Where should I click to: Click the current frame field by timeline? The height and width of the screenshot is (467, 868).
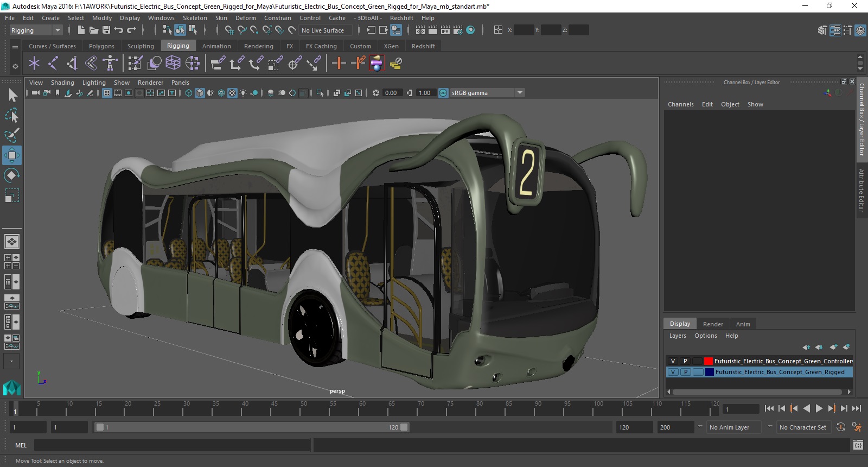741,409
